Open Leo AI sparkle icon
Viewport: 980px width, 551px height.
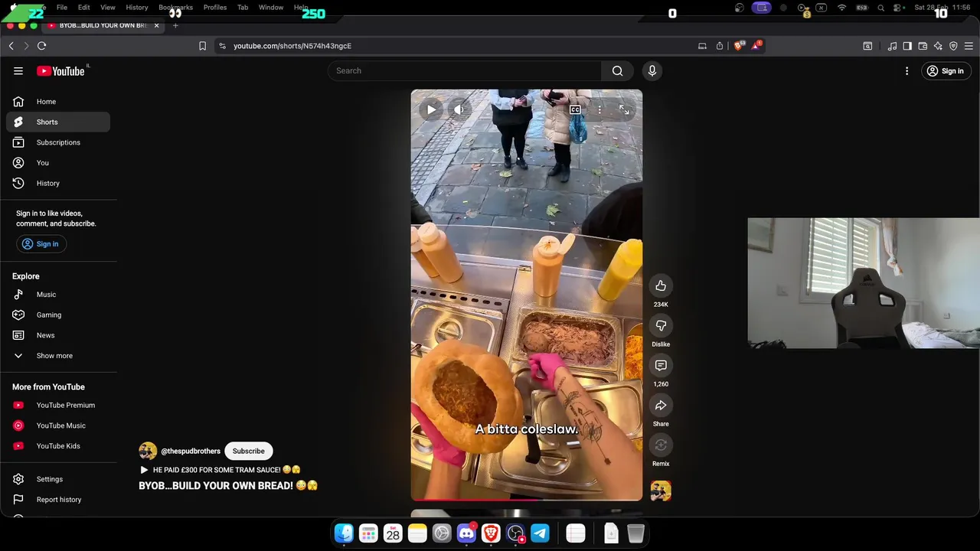pyautogui.click(x=938, y=46)
